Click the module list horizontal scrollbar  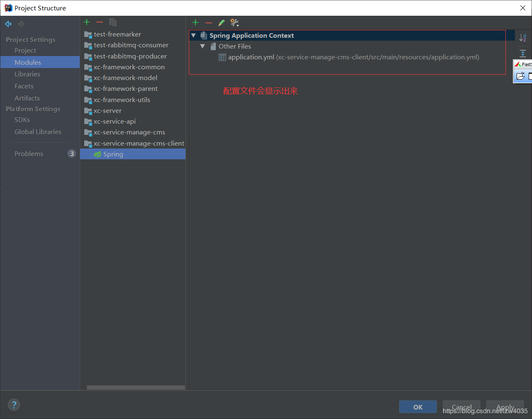[x=136, y=387]
